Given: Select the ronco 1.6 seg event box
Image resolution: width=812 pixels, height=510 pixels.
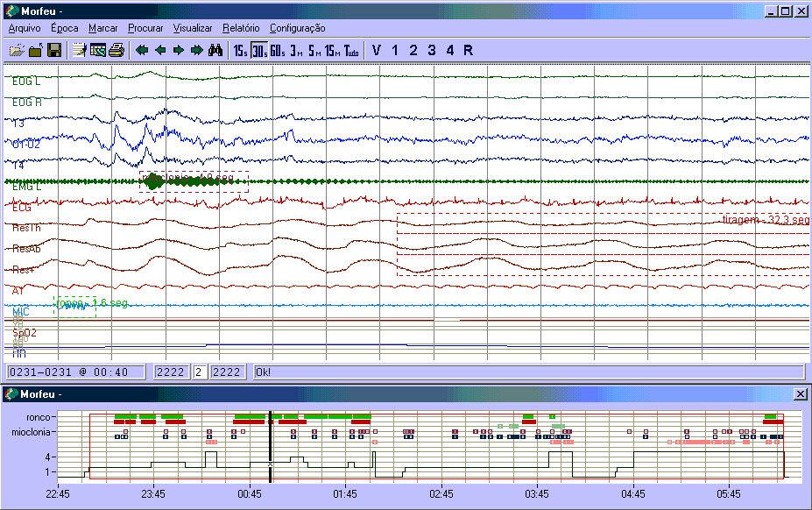Looking at the screenshot, I should coord(75,307).
